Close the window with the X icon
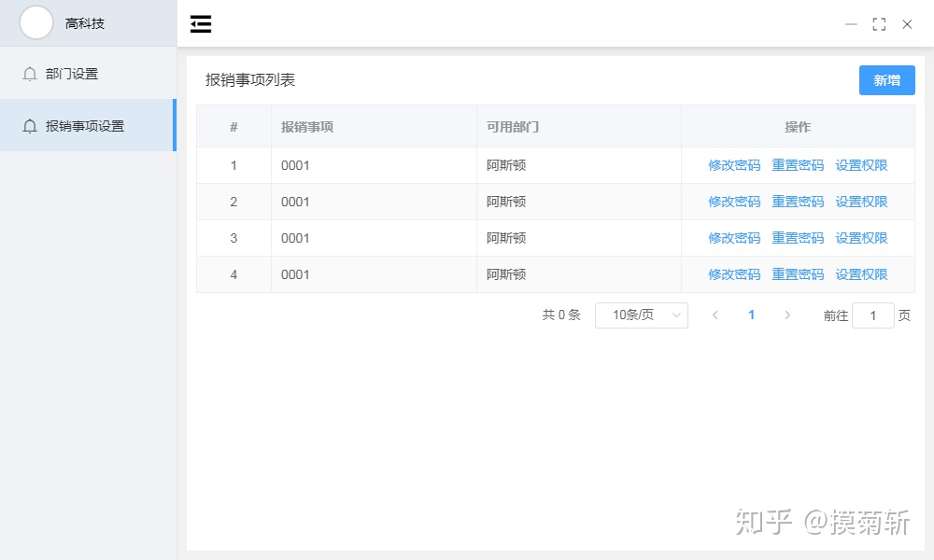 907,24
